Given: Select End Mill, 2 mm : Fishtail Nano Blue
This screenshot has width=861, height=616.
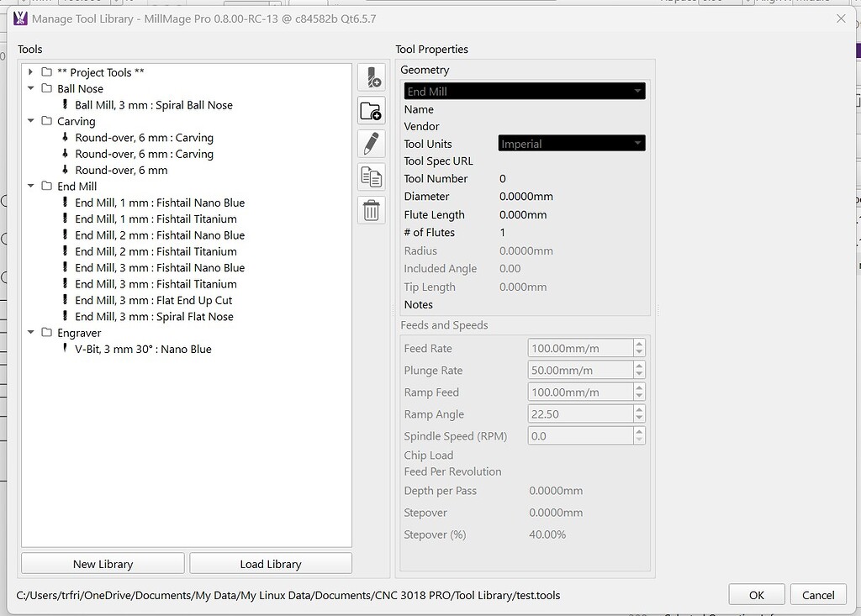Looking at the screenshot, I should 160,235.
